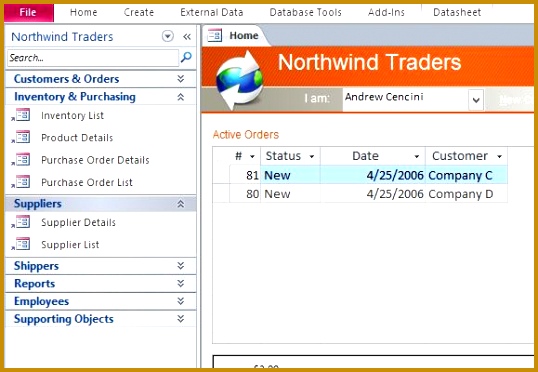Select the Database Tools tab

[305, 12]
